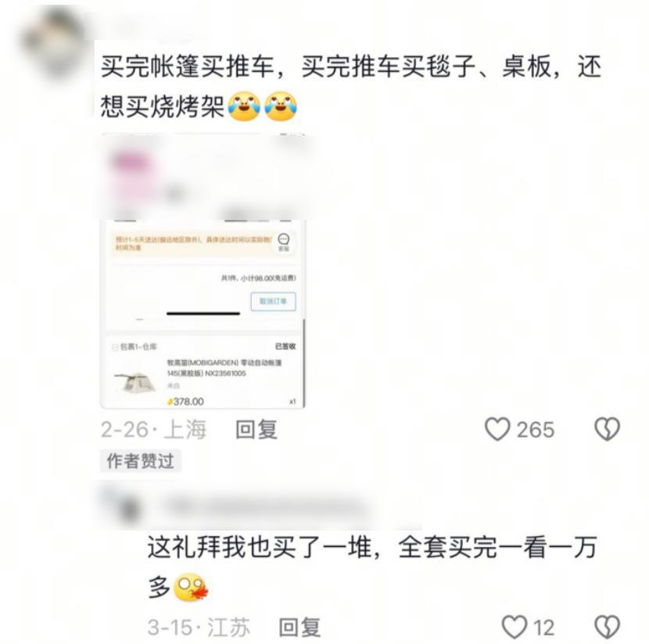Click 回复 under the Shanghai comment
Viewport: 649px width, 644px height.
click(256, 430)
